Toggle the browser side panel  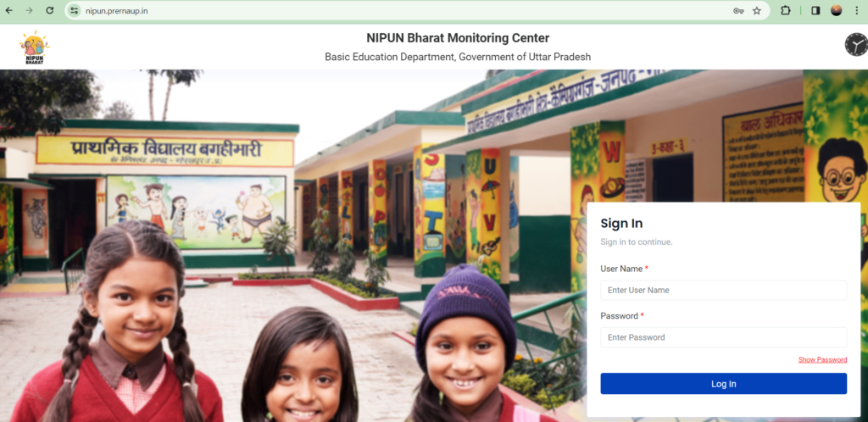tap(815, 10)
